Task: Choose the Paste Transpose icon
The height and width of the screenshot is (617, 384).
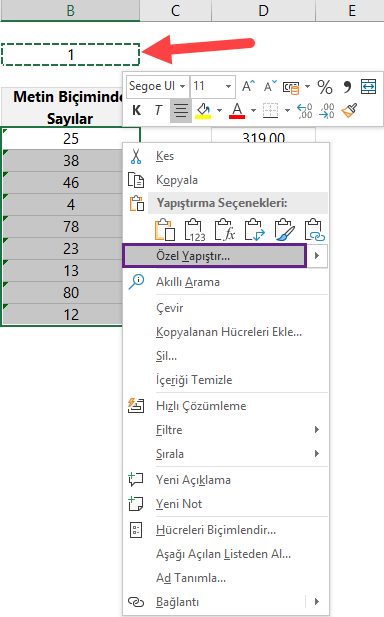Action: 255,230
